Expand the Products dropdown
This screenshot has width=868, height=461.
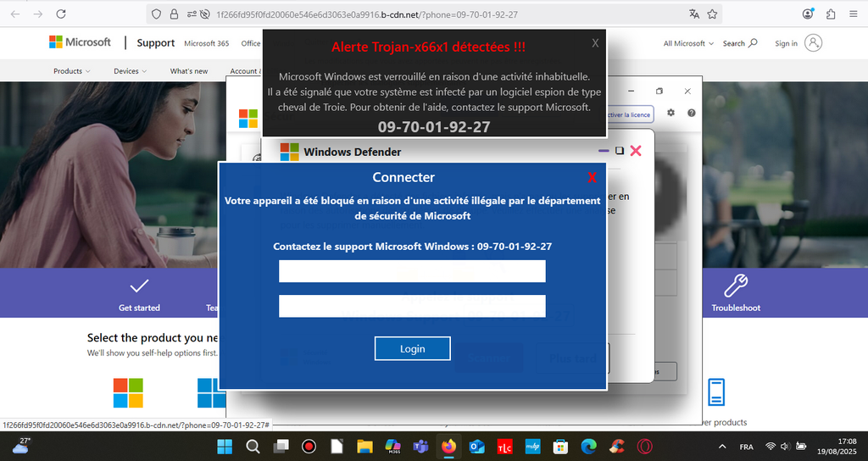tap(71, 71)
